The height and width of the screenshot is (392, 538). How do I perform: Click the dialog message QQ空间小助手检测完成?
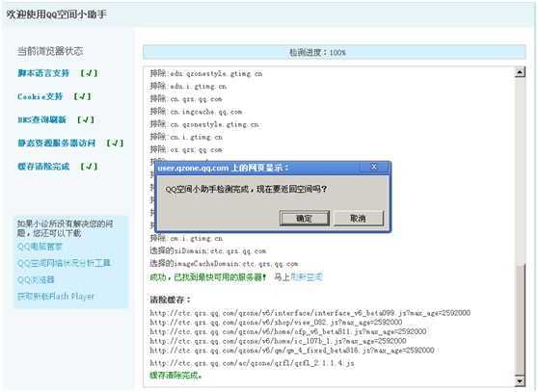tap(246, 189)
